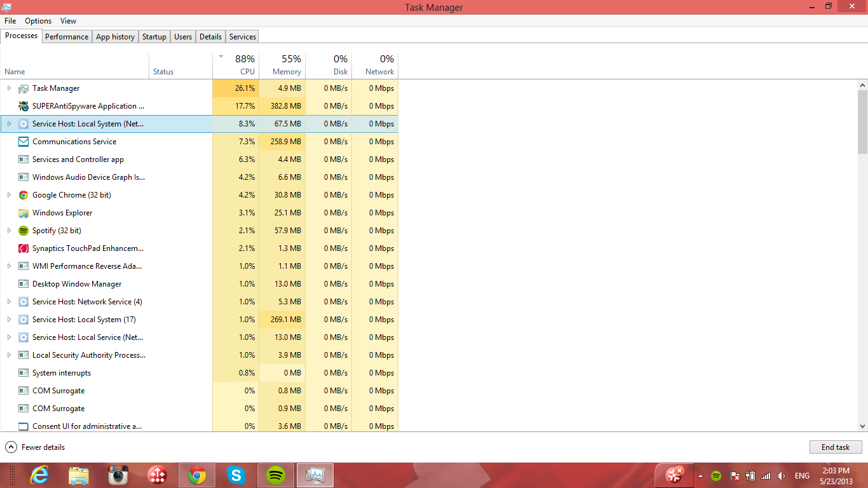
Task: Sort processes by the Memory column
Action: click(x=282, y=65)
